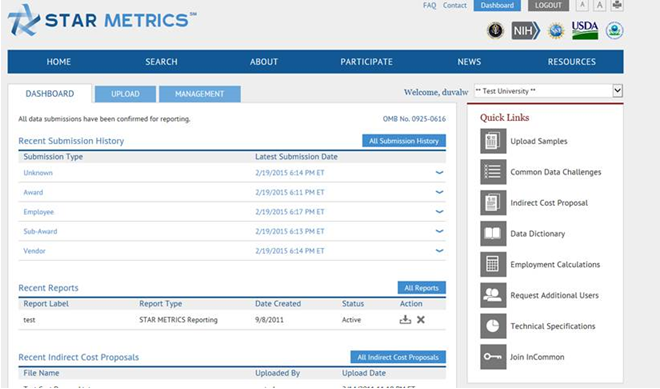The height and width of the screenshot is (389, 660).
Task: Open the Test University dropdown
Action: coord(548,91)
